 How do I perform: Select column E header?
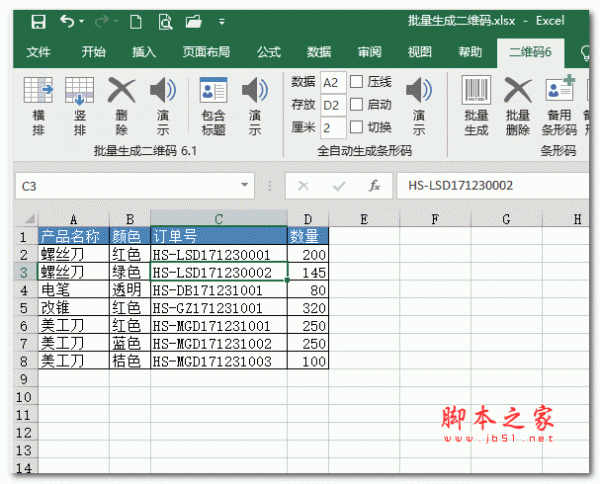pos(364,219)
